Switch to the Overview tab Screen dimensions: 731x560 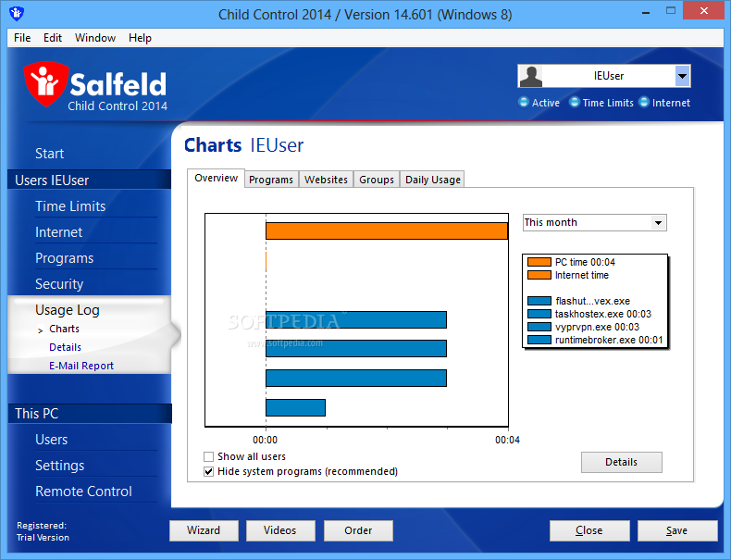pyautogui.click(x=216, y=178)
